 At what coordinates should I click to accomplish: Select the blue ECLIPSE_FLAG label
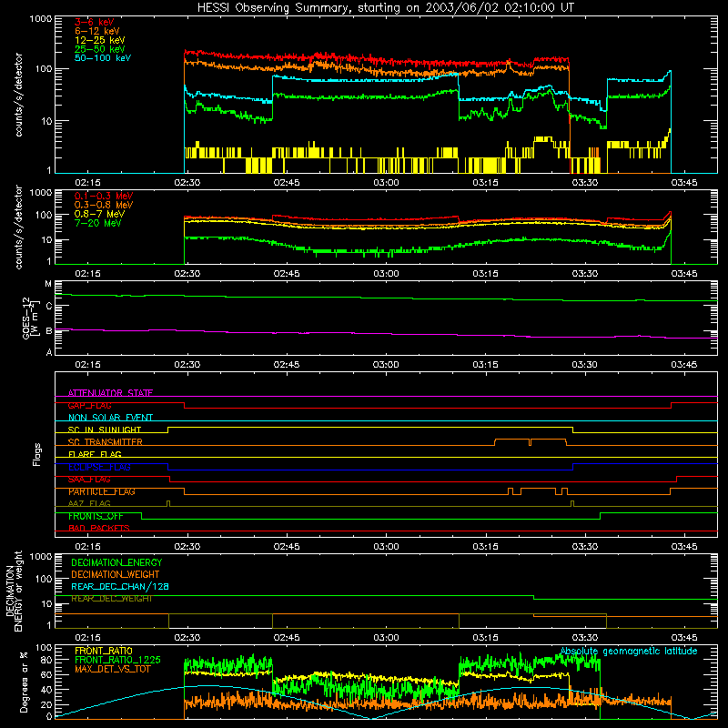pos(99,467)
